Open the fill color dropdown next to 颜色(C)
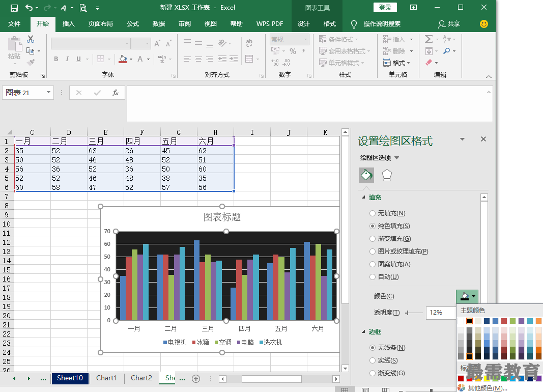Viewport: 543px width, 392px height. (x=467, y=296)
